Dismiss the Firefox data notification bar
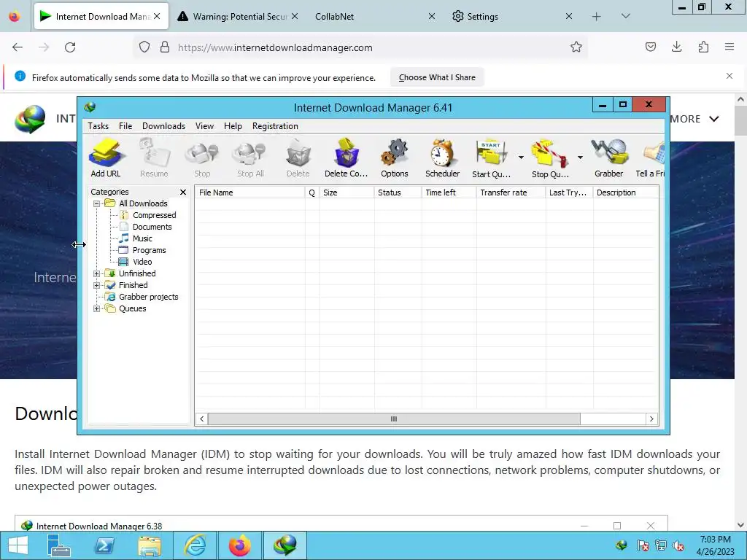The height and width of the screenshot is (560, 747). [x=729, y=76]
